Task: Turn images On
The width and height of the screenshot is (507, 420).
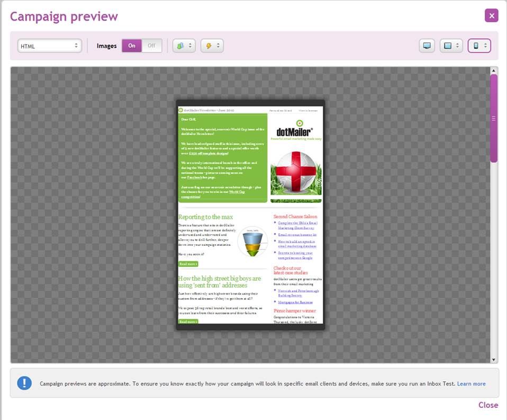Action: click(x=132, y=46)
